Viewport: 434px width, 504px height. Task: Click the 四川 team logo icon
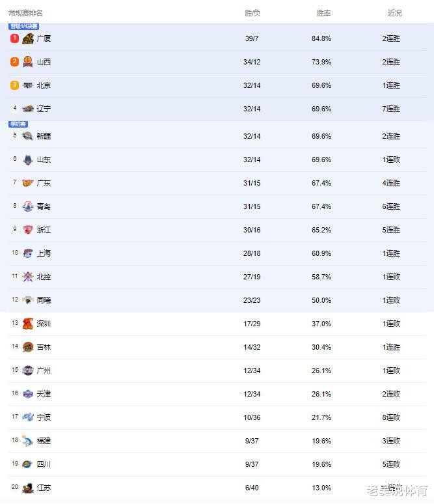tap(28, 464)
